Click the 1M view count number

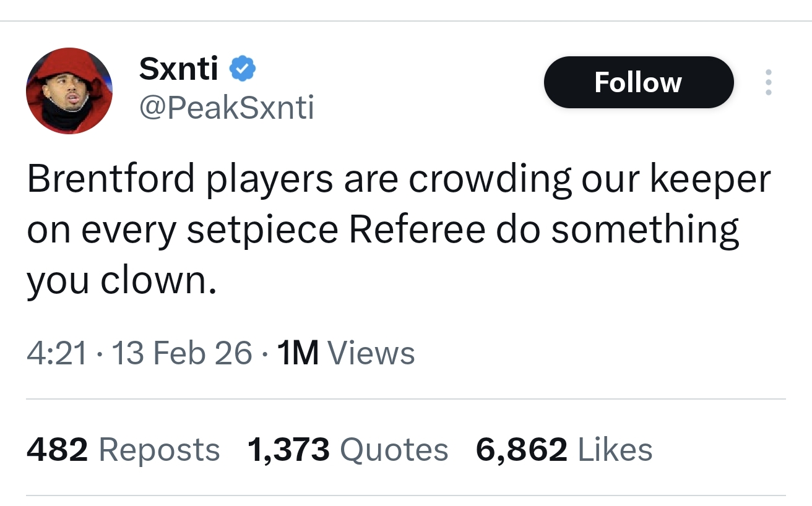pos(298,354)
